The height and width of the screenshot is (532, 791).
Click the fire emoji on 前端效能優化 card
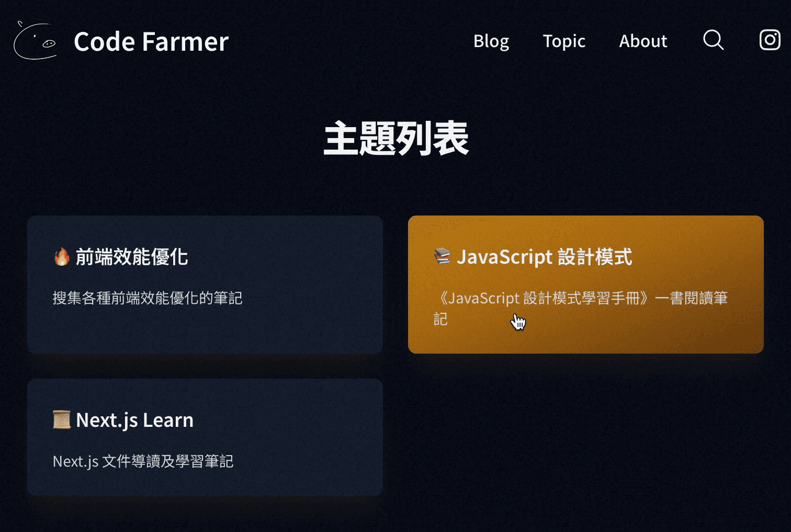coord(61,257)
